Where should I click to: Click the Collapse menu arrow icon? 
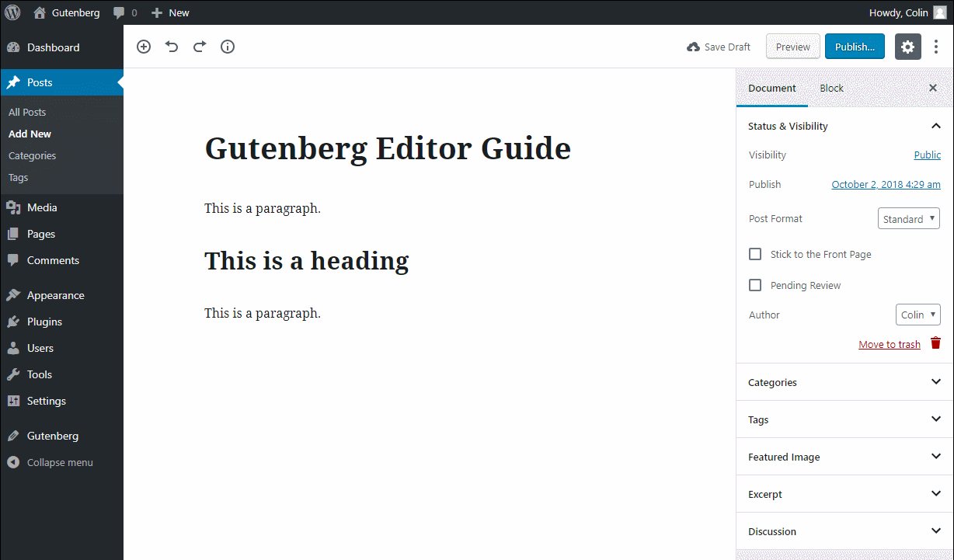click(x=13, y=462)
